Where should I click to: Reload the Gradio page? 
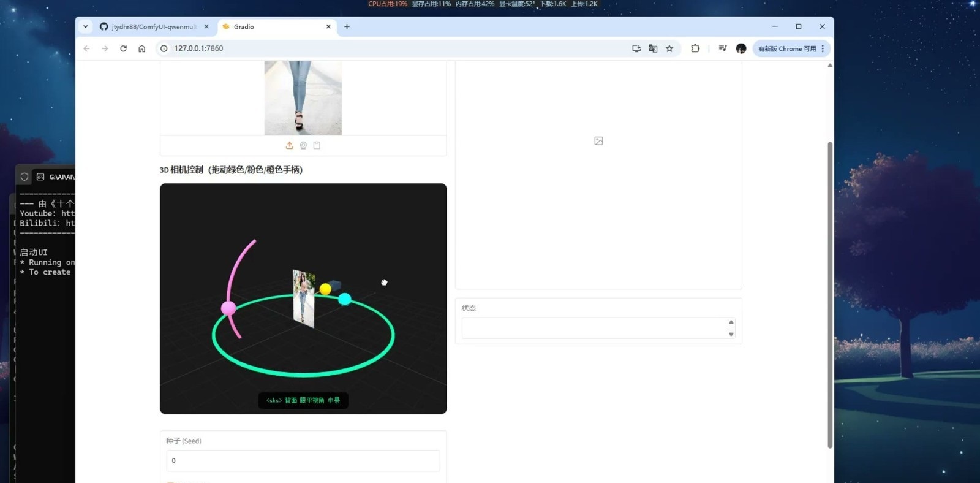[123, 48]
